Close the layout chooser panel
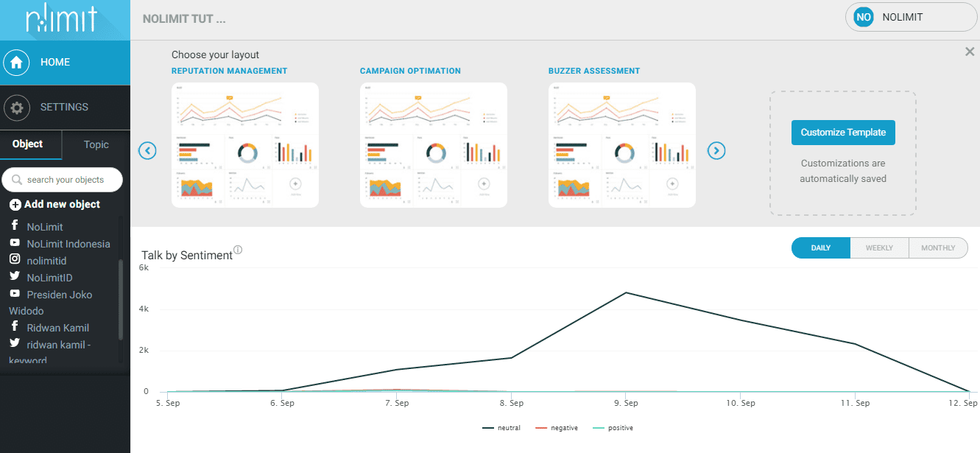980x453 pixels. (970, 52)
